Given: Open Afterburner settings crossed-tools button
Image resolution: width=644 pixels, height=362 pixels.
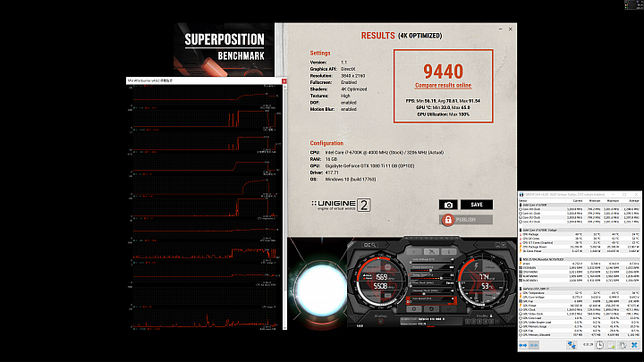Looking at the screenshot, I should pyautogui.click(x=431, y=251).
